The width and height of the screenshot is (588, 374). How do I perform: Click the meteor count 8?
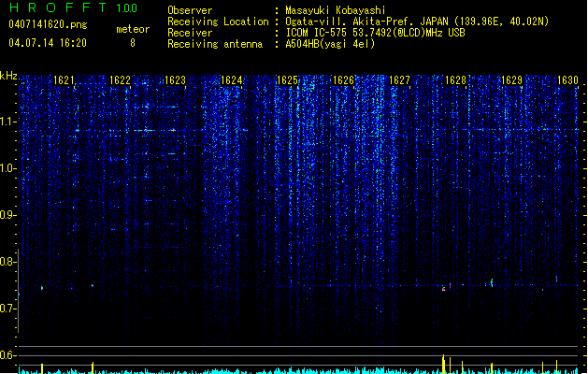tap(133, 43)
